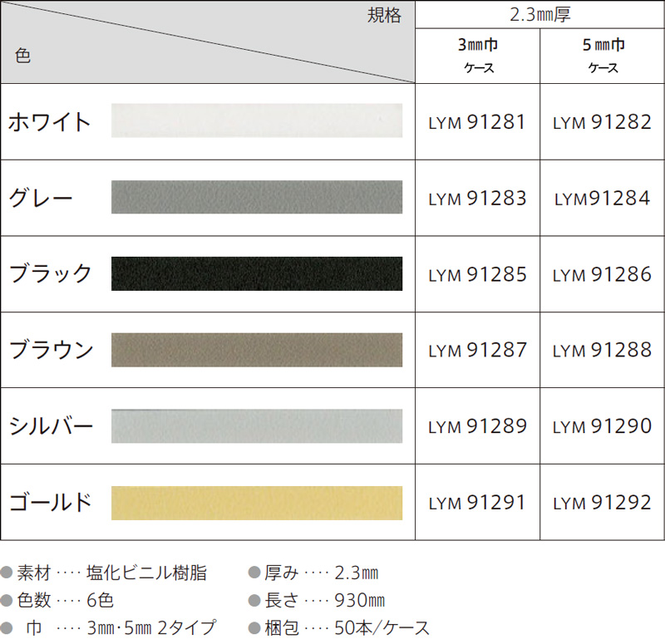Select the グレー color name
This screenshot has height=644, width=665.
click(x=41, y=198)
